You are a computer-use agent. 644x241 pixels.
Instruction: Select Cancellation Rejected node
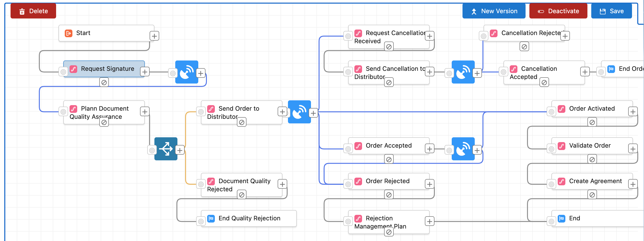coord(524,33)
